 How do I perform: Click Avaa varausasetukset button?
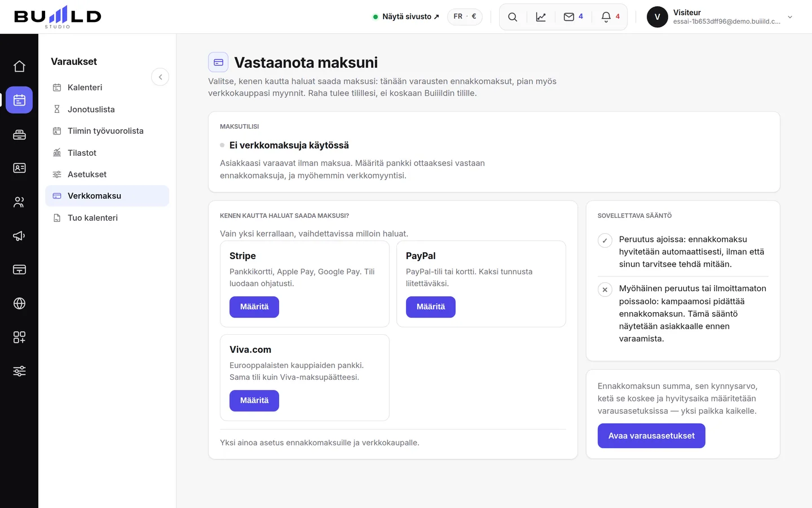(x=651, y=436)
